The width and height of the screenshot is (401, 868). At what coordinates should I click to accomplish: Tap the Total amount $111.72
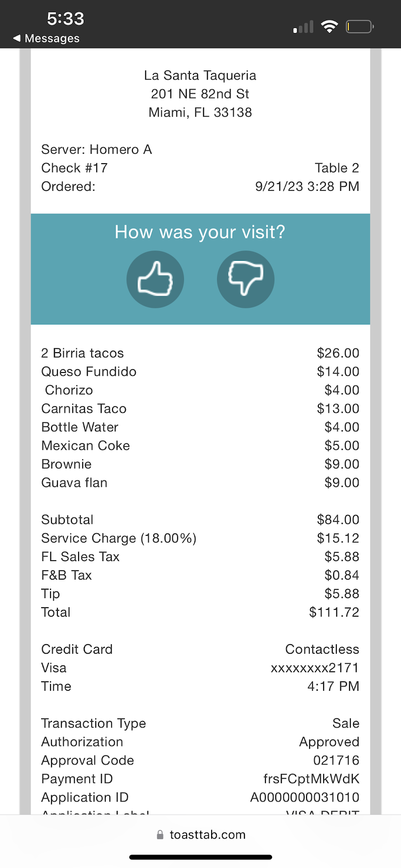[334, 612]
